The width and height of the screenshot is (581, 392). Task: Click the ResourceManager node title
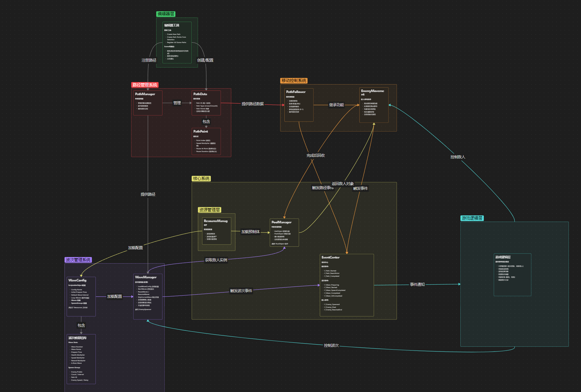pyautogui.click(x=216, y=223)
